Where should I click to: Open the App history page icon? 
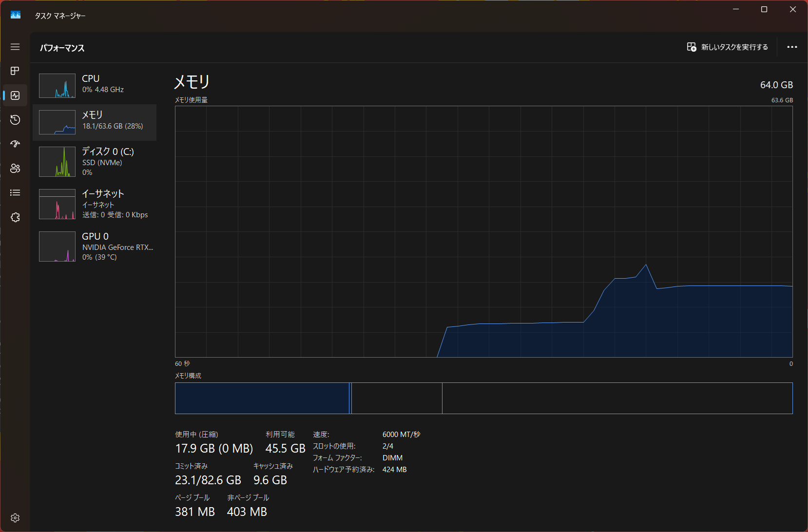point(15,120)
